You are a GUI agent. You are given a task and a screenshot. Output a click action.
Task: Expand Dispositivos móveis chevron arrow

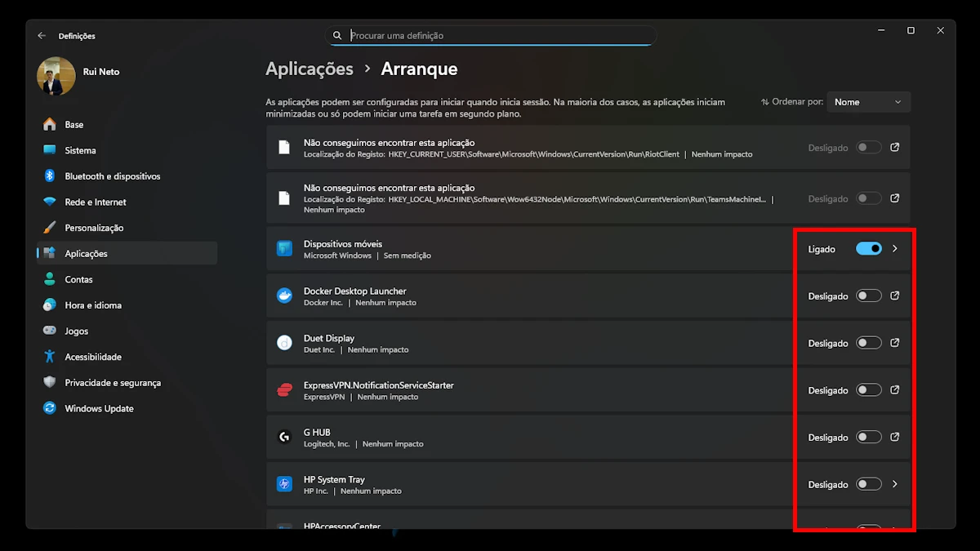pos(895,249)
